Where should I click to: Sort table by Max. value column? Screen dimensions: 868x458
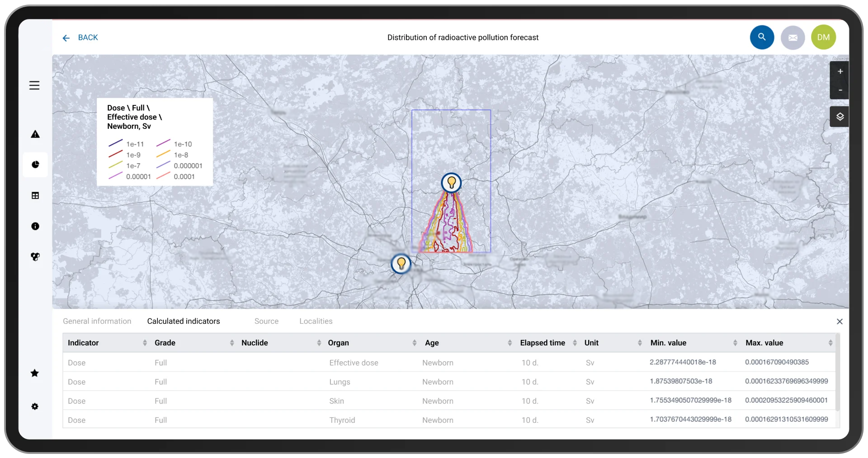point(830,343)
